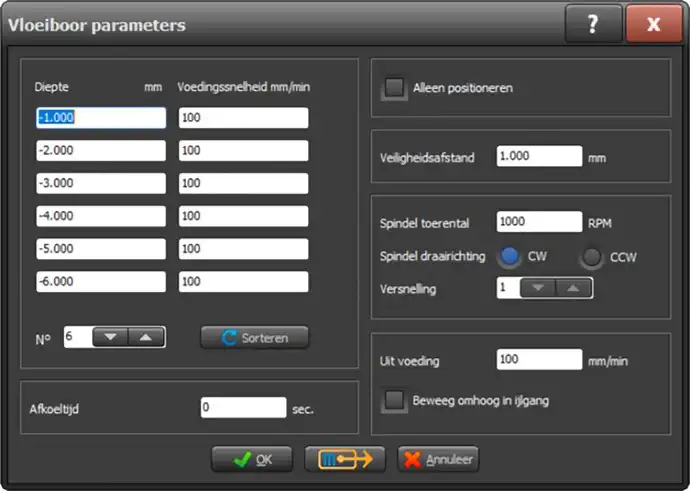The height and width of the screenshot is (491, 690).
Task: Click the Spindel draairichting label
Action: [433, 256]
